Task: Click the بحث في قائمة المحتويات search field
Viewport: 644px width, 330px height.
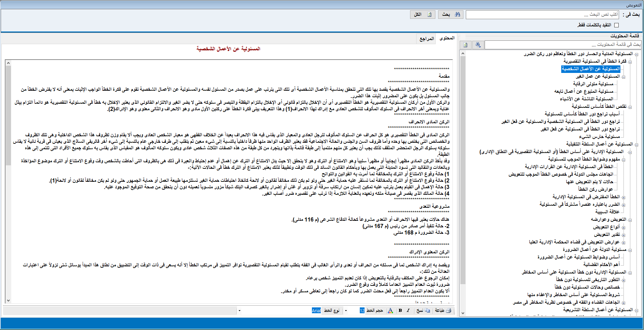Action: click(563, 45)
